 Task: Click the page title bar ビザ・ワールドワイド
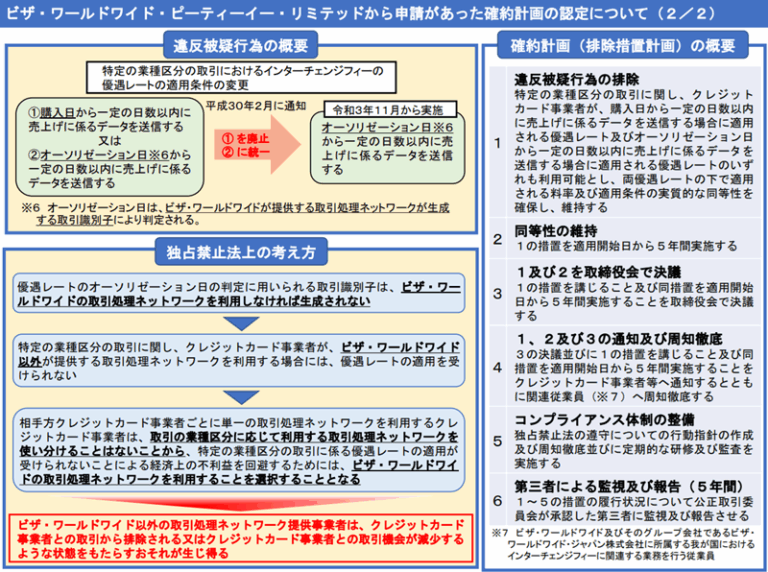tap(384, 13)
